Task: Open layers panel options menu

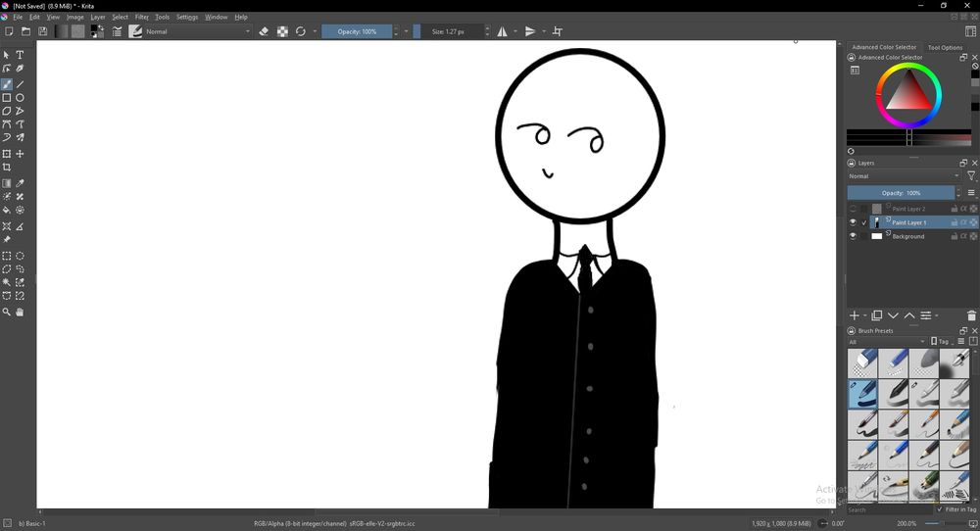Action: click(x=971, y=193)
